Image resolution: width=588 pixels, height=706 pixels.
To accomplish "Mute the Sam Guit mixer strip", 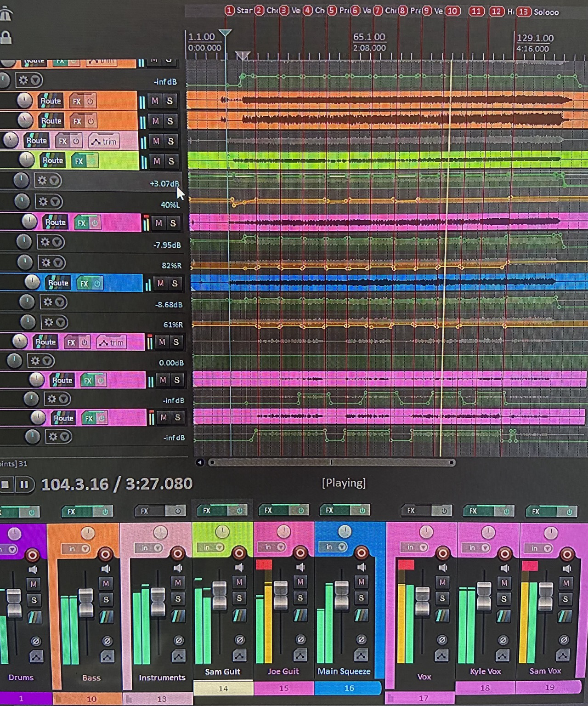I will (239, 582).
